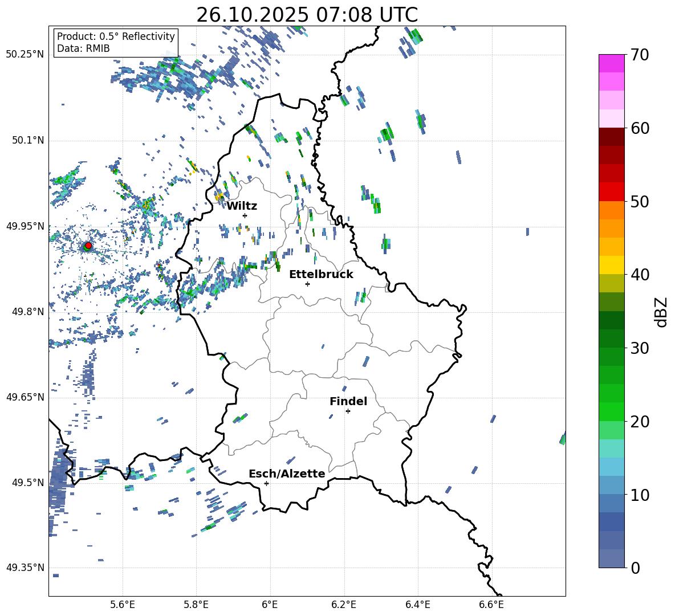675x616 pixels.
Task: Click the colorbar tick label '60'
Action: click(x=640, y=128)
